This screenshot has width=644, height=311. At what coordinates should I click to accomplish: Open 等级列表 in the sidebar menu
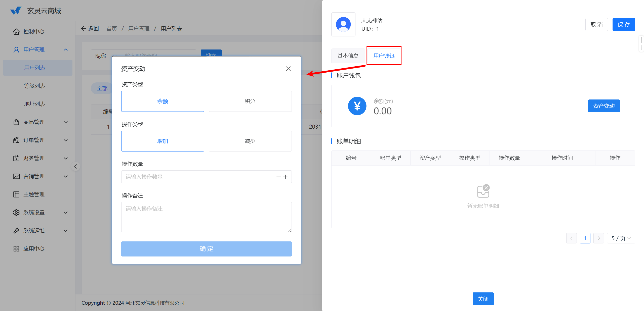point(35,86)
